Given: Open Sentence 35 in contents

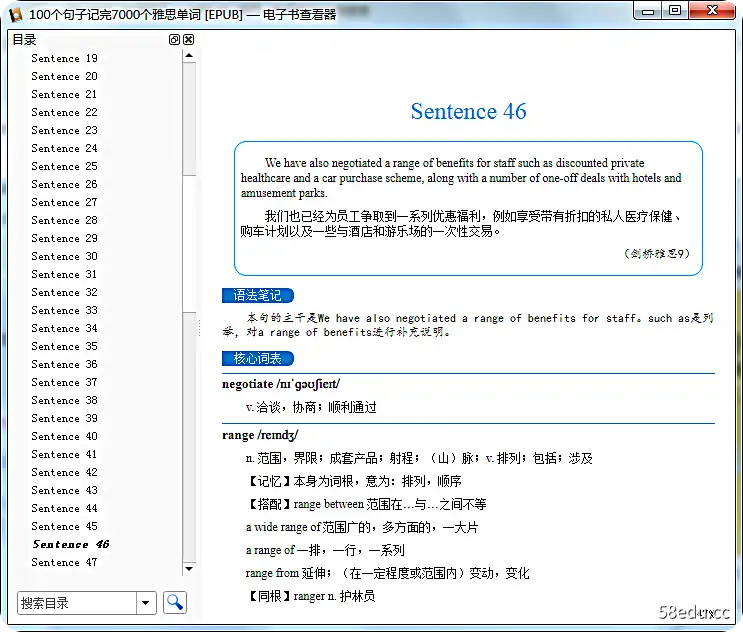Looking at the screenshot, I should (64, 346).
